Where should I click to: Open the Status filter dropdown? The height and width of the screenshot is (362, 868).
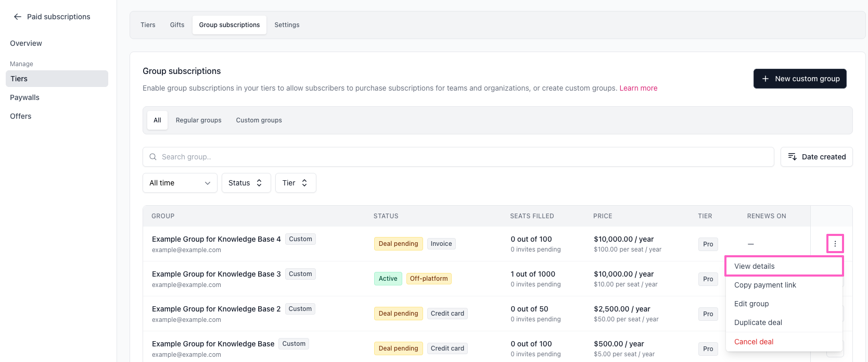point(246,183)
